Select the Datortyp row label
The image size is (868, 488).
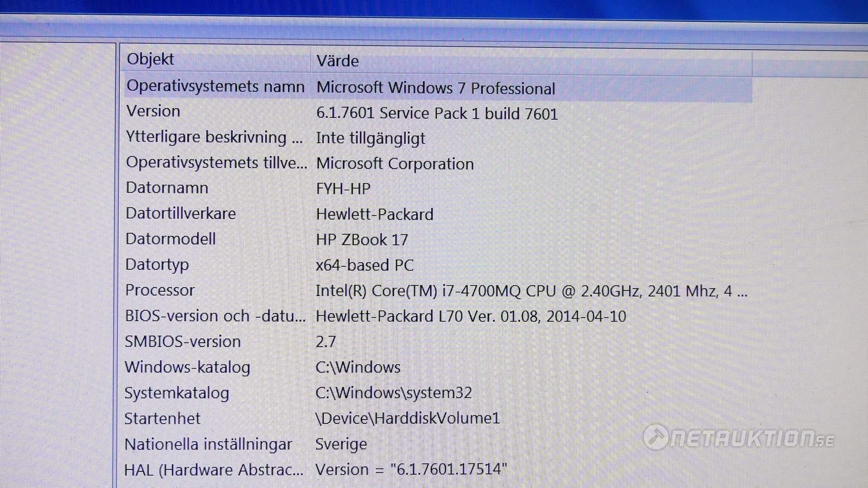tap(157, 265)
